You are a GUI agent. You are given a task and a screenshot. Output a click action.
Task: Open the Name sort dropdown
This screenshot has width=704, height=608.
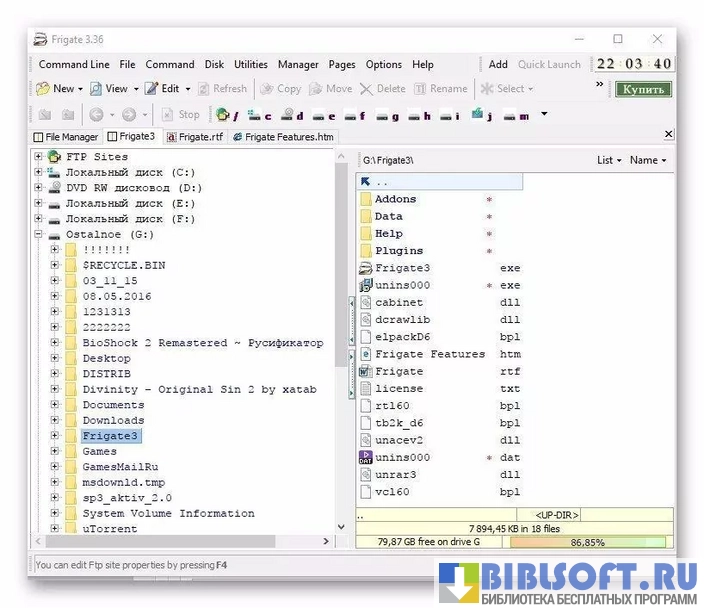click(648, 160)
